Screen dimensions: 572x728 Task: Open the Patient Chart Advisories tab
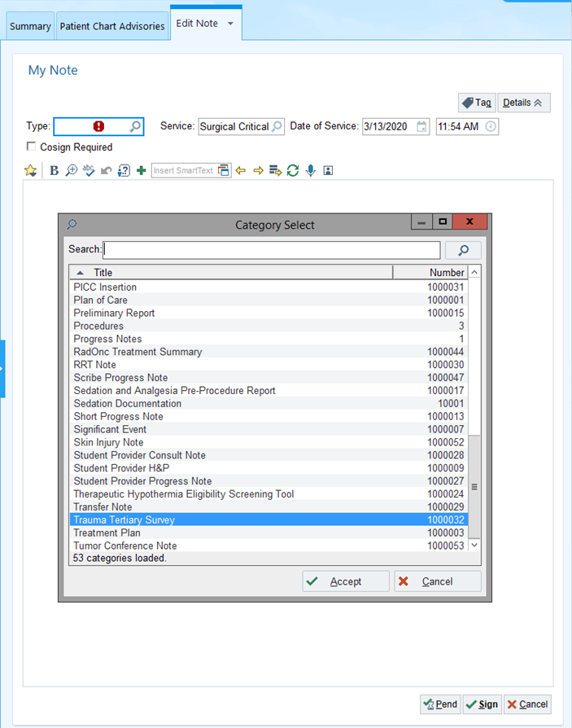(x=112, y=26)
